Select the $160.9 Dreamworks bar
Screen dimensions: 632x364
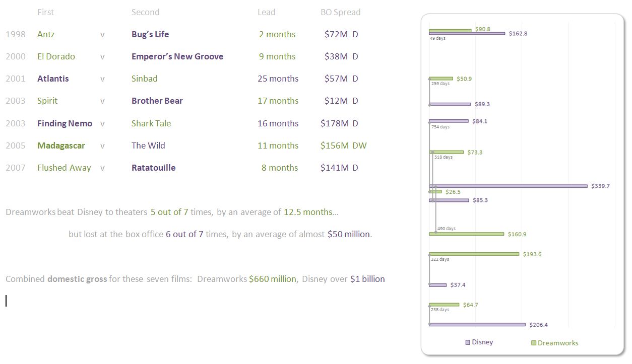pos(466,234)
